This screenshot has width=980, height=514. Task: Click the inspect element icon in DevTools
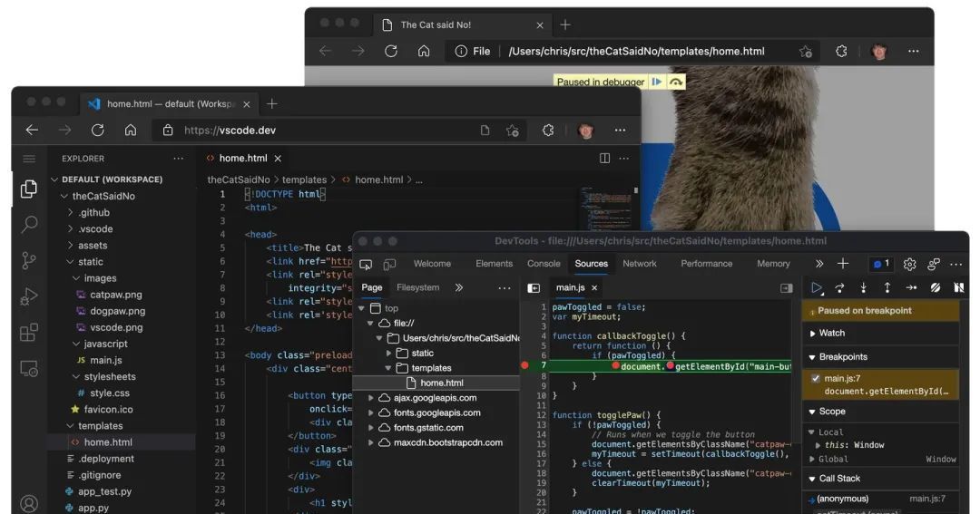366,264
